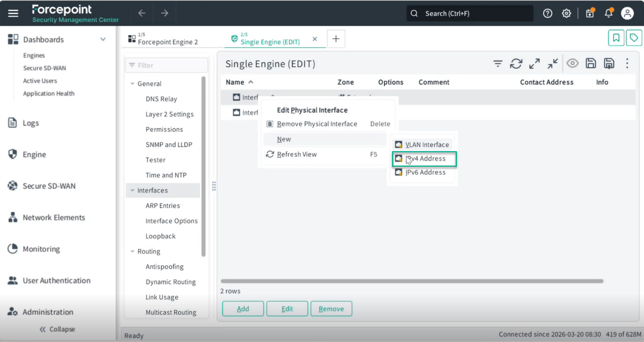This screenshot has height=342, width=644.
Task: Go forward with the right arrow
Action: 165,13
